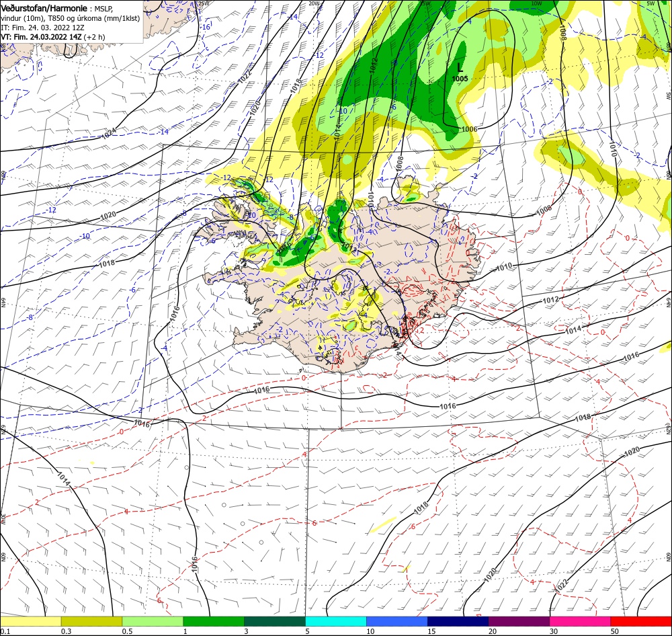Viewport: 672px width, 636px height.
Task: Select the dark green 3–5 mm legend swatch
Action: [x=275, y=621]
